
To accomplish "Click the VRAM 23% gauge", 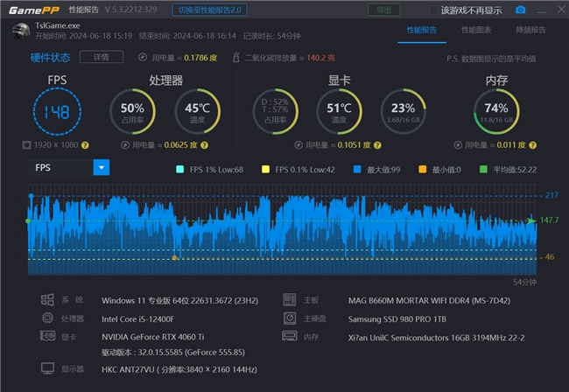I will pos(404,112).
